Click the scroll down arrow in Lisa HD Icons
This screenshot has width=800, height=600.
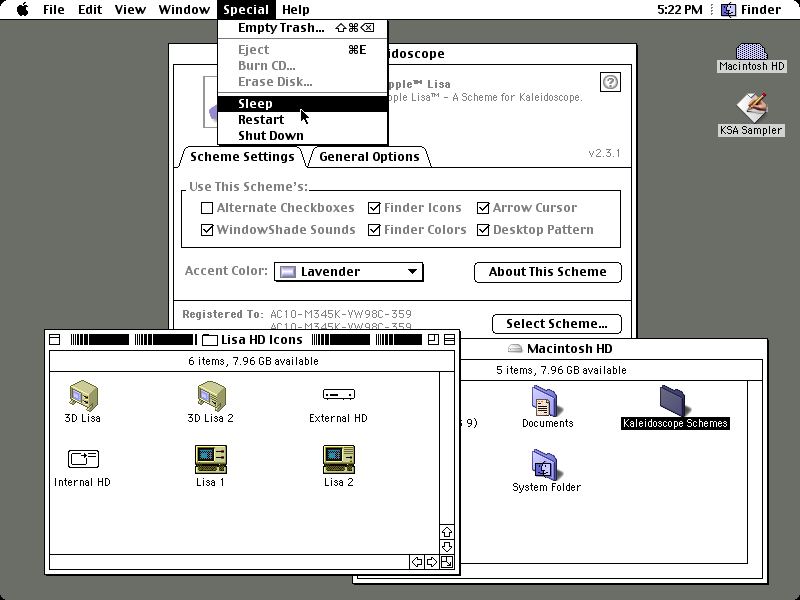tap(447, 547)
